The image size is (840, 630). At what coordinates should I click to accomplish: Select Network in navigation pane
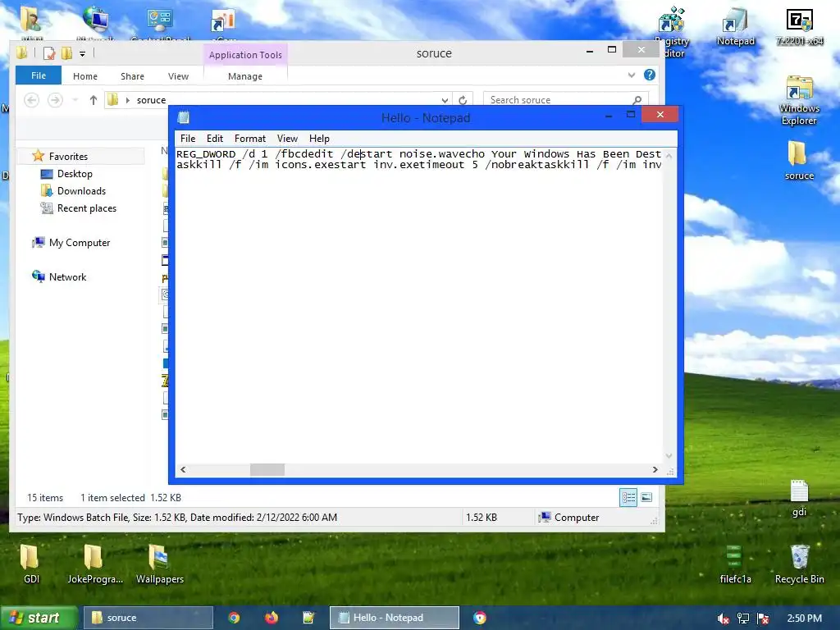(x=67, y=277)
